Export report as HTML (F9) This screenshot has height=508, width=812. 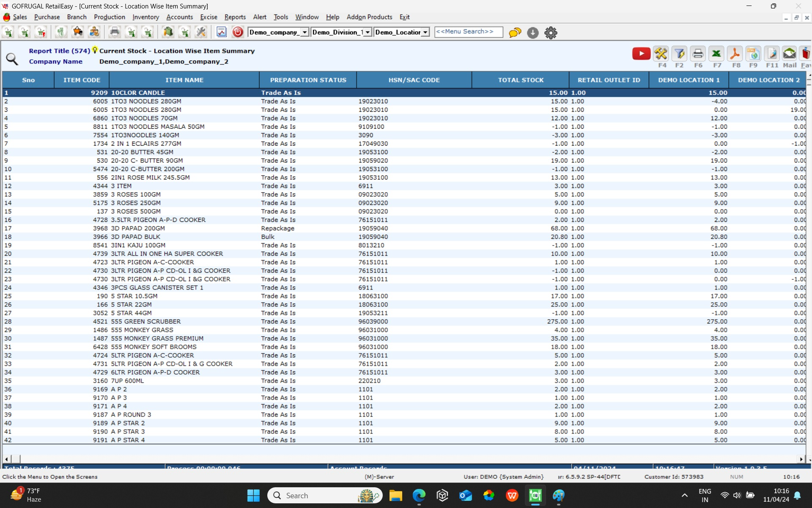click(753, 54)
